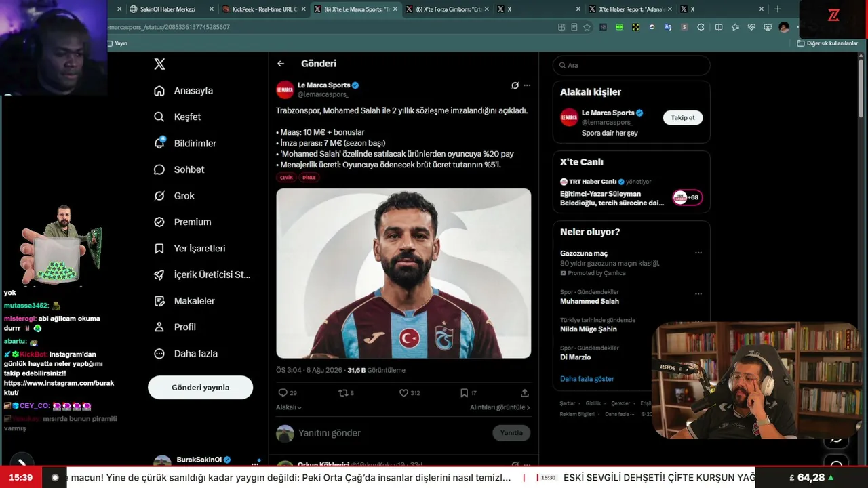Click Daha fazla göster in trends
868x488 pixels.
click(x=587, y=379)
